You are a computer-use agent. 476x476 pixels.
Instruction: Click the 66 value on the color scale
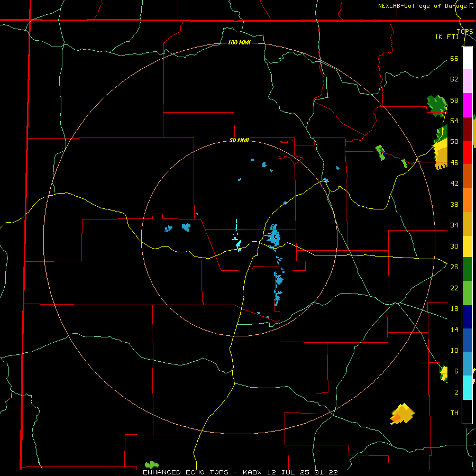[454, 58]
